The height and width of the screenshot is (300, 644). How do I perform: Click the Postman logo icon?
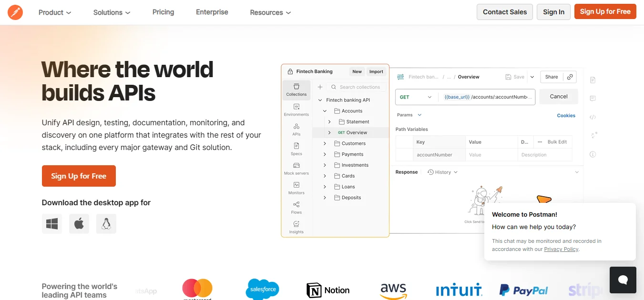pyautogui.click(x=15, y=12)
